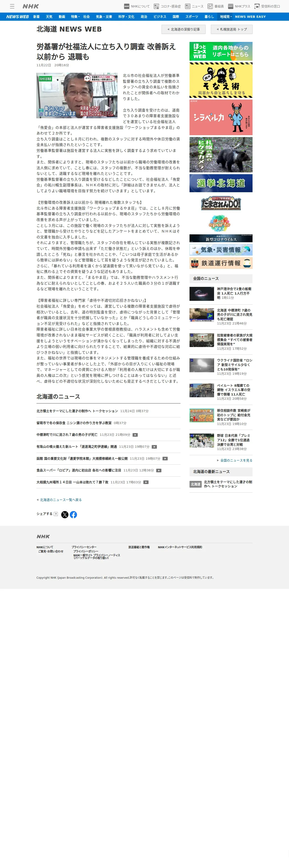Expand the 特集 dropdown menu
289x868 pixels.
[75, 16]
